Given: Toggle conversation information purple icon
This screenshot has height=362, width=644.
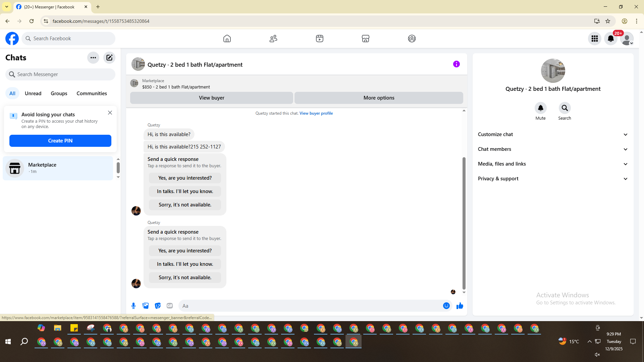Looking at the screenshot, I should (x=456, y=64).
